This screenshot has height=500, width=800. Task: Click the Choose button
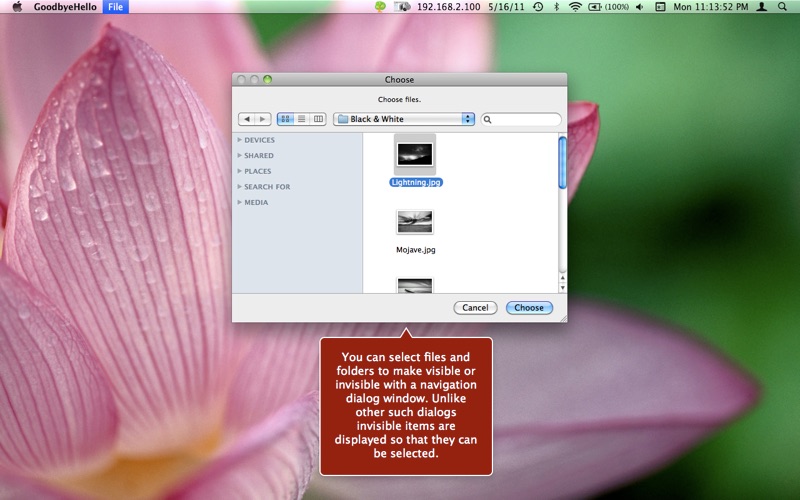(529, 308)
